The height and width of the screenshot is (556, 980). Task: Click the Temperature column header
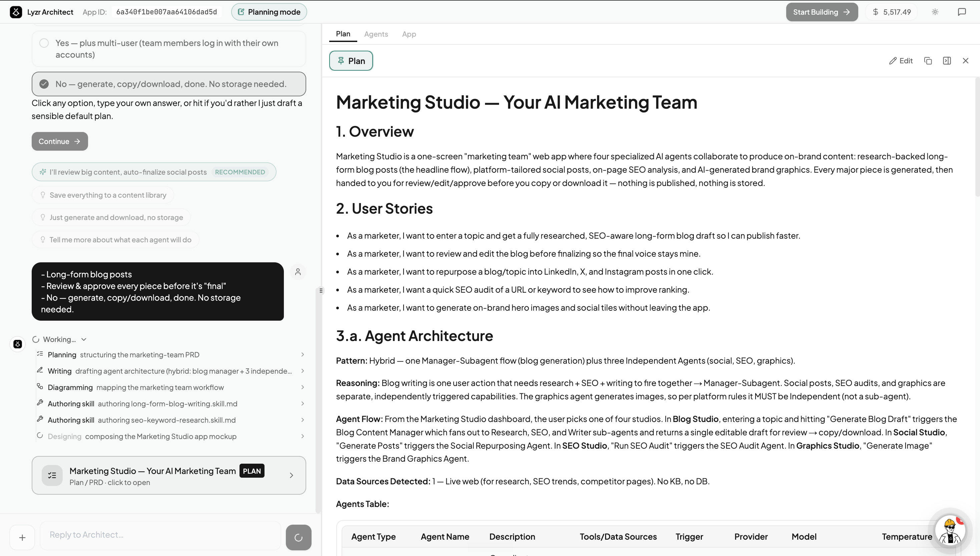point(907,537)
